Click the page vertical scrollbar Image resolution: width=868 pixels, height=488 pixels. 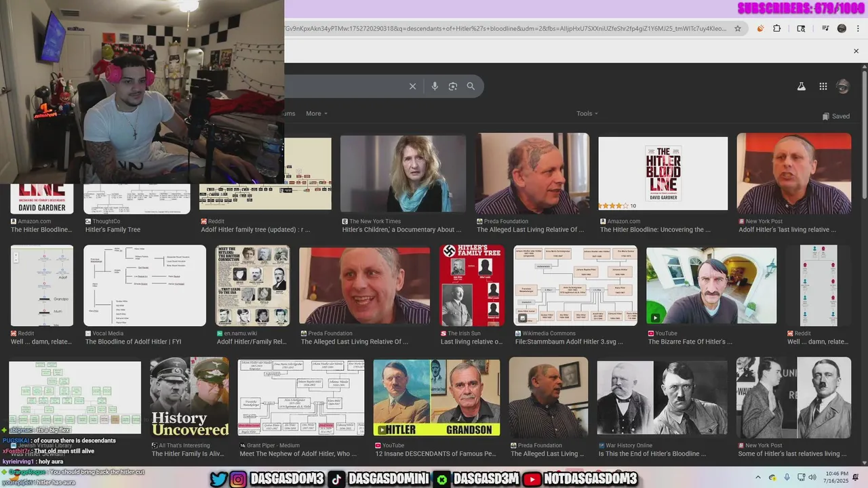point(864,264)
